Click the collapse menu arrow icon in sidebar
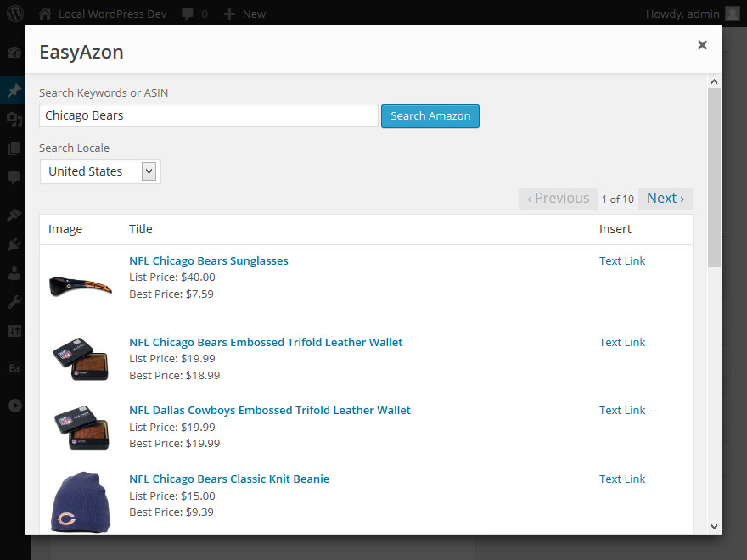This screenshot has width=747, height=560. click(x=14, y=406)
